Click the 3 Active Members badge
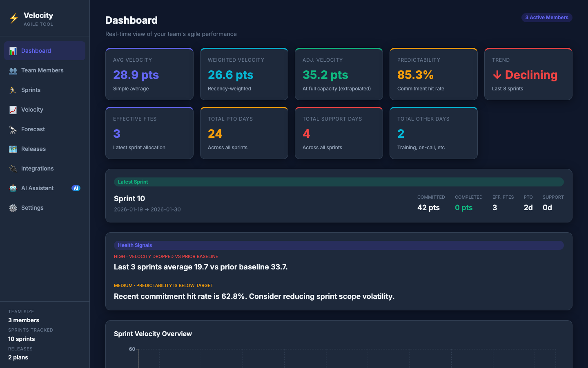The height and width of the screenshot is (368, 588). coord(547,18)
